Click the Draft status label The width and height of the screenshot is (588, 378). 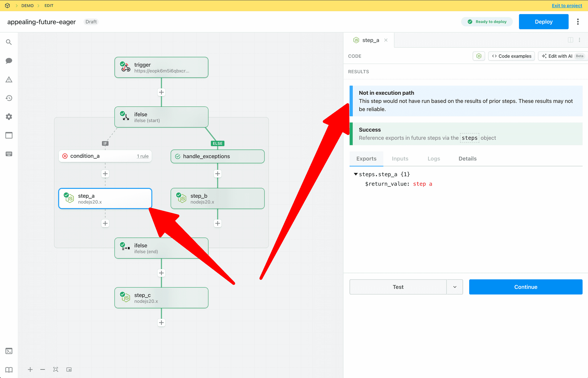click(91, 22)
